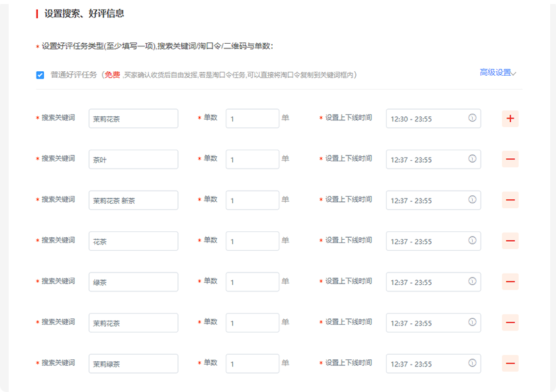
Task: Open time range picker for the 花茶 row
Action: pyautogui.click(x=425, y=241)
